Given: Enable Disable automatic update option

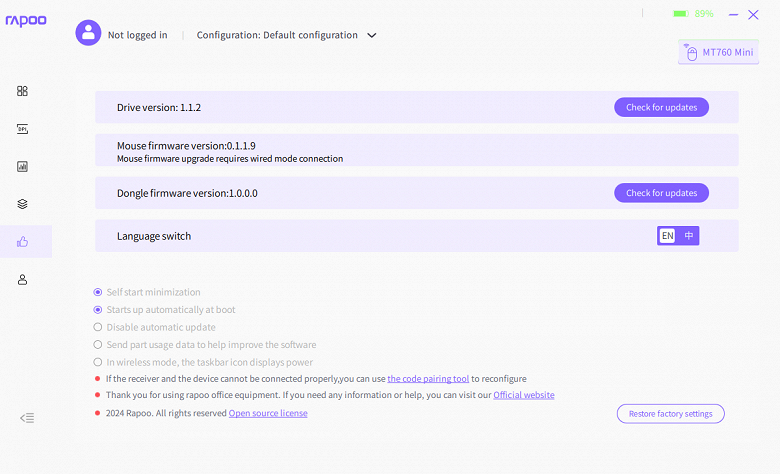Looking at the screenshot, I should click(x=98, y=327).
